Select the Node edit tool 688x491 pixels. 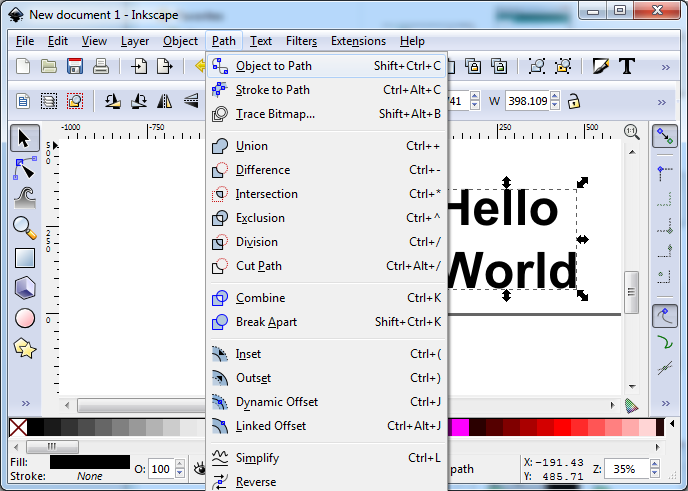pos(25,168)
